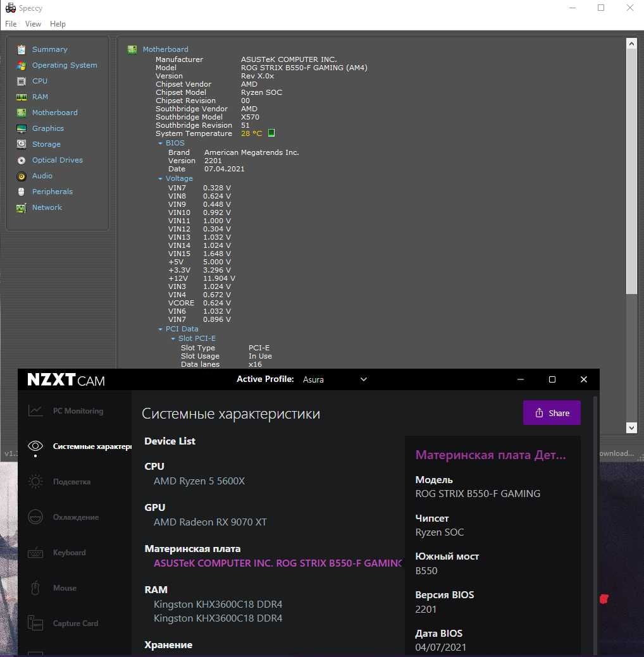Click the Mouse label in NZXT CAM sidebar

click(x=65, y=588)
